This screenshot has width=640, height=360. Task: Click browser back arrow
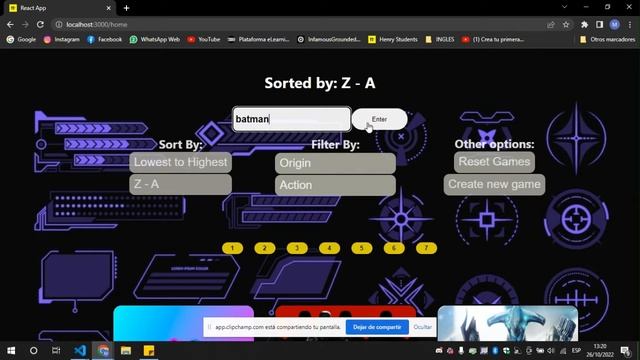(10, 24)
